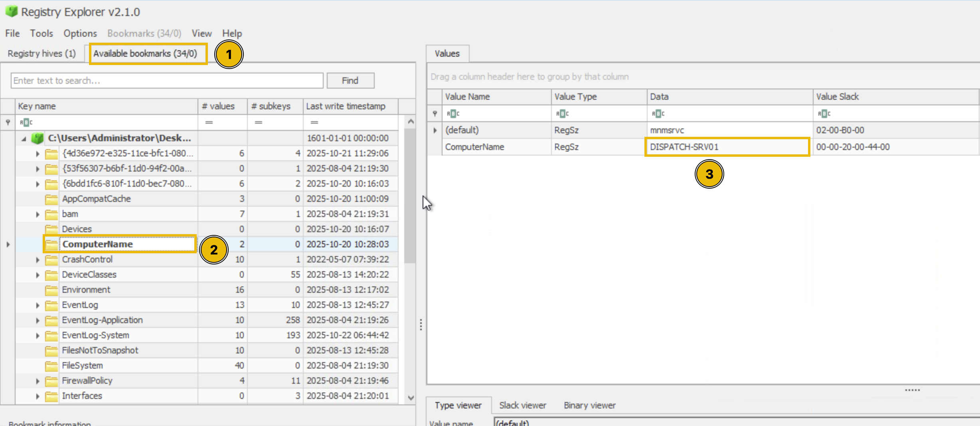Click the green hive icon beside C:\Users\Administrator

click(37, 138)
